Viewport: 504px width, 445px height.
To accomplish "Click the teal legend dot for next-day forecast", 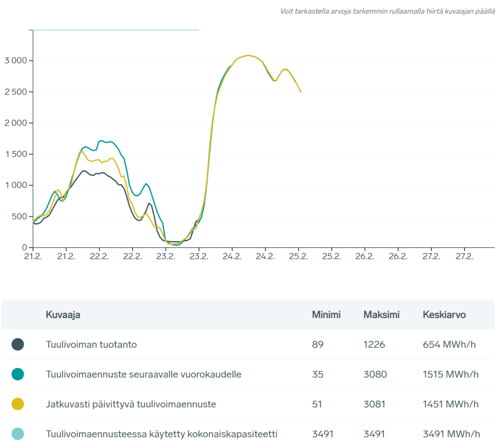I will (x=17, y=374).
